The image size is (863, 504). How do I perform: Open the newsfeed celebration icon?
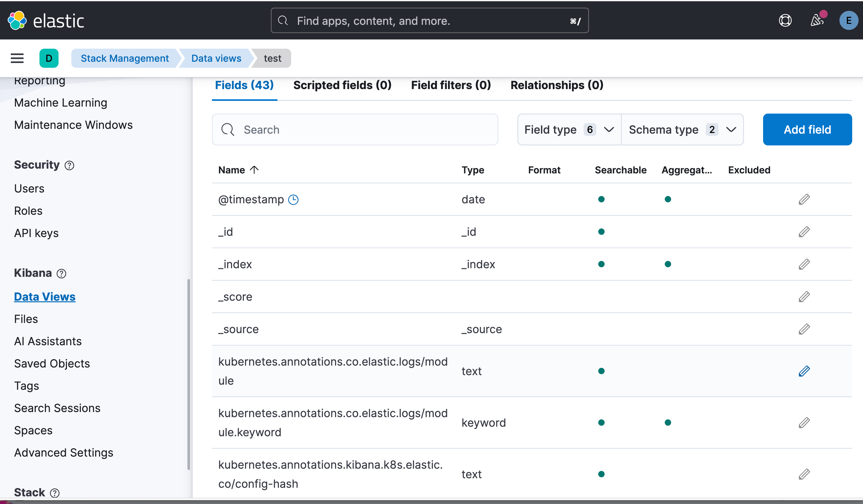pos(817,21)
